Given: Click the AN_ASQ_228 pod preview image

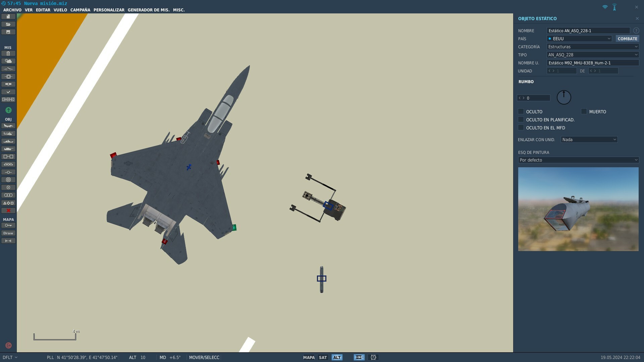Looking at the screenshot, I should 578,209.
